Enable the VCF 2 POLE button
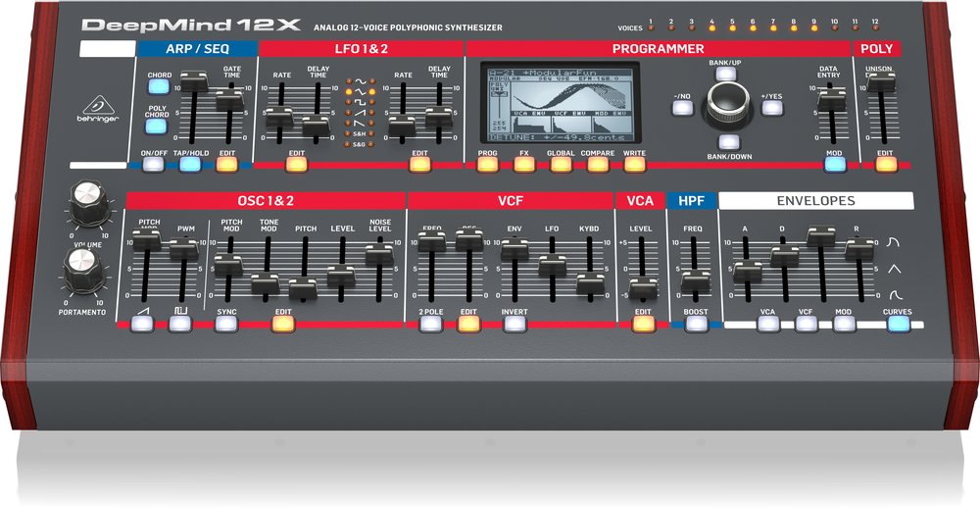The width and height of the screenshot is (980, 508). click(430, 324)
